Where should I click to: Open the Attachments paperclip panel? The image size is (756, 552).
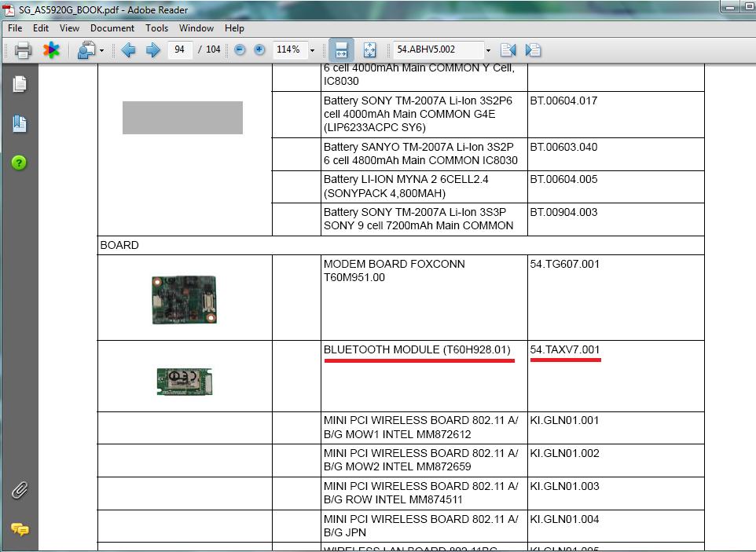(20, 490)
